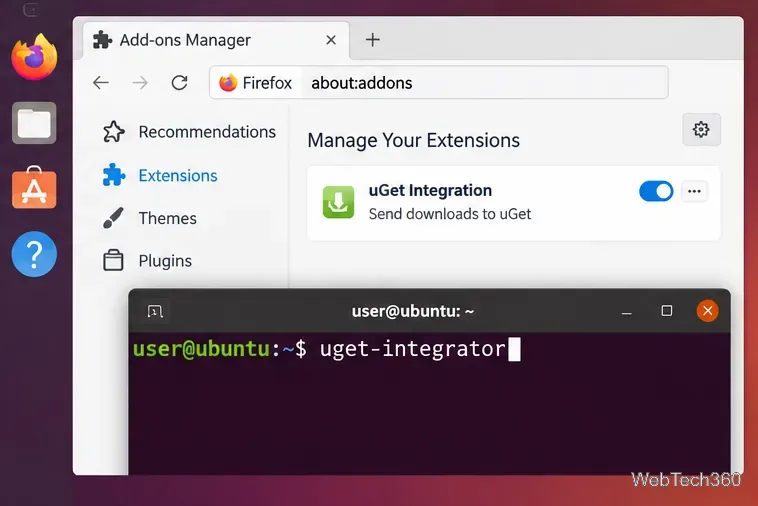
Task: Click the Recommendations star icon
Action: (114, 131)
